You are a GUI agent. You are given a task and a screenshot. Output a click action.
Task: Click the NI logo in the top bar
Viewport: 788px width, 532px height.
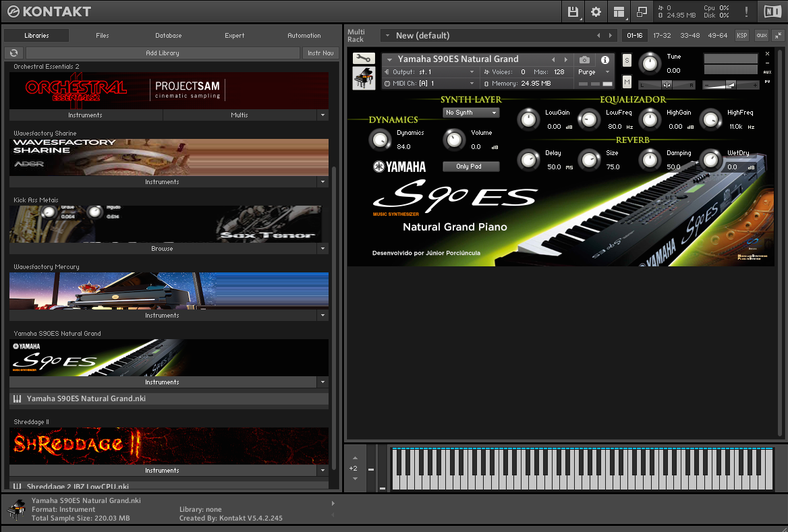tap(772, 11)
